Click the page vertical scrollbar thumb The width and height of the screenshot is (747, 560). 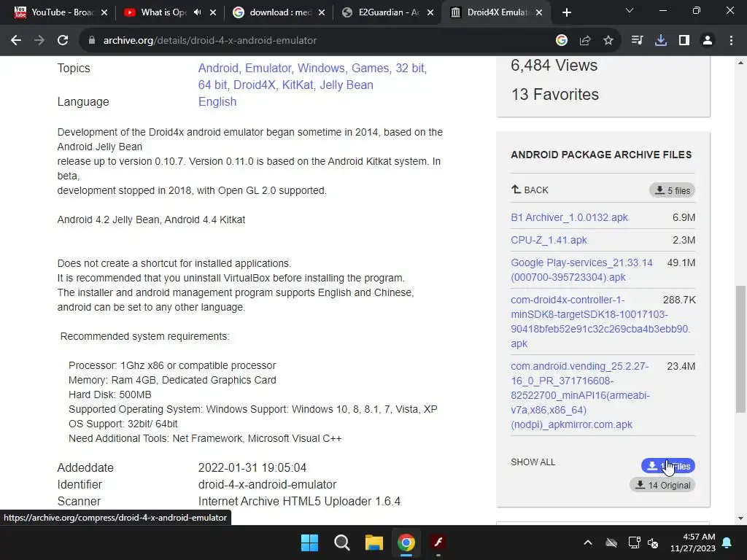point(740,349)
